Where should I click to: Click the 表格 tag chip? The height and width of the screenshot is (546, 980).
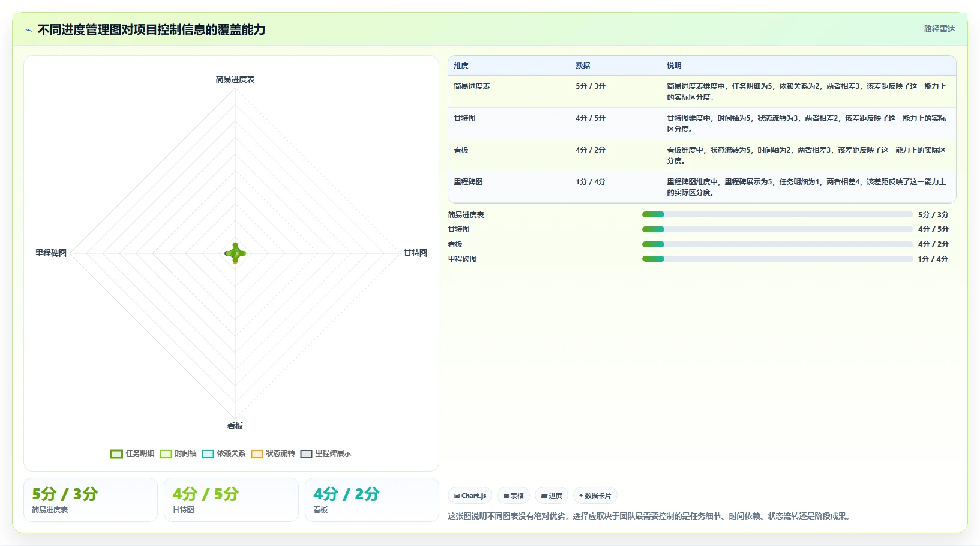513,496
